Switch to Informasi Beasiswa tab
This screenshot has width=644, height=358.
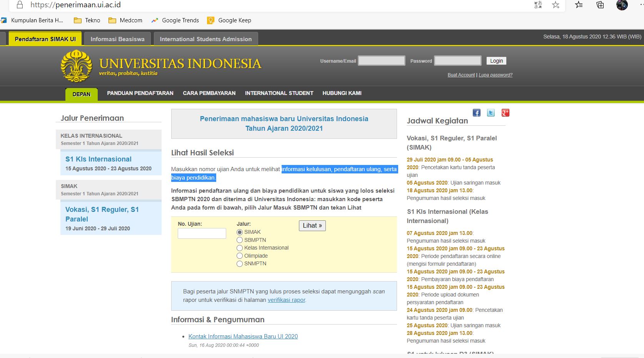117,39
